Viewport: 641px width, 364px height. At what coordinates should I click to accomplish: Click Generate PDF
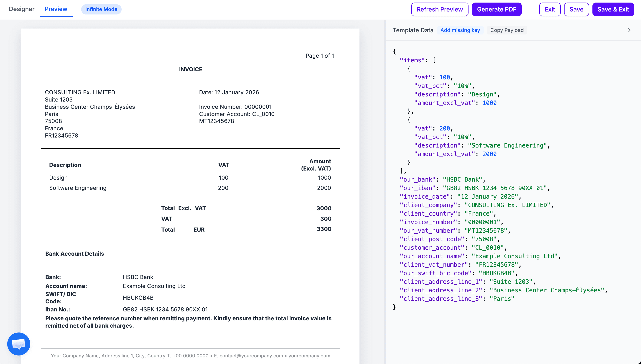tap(496, 9)
